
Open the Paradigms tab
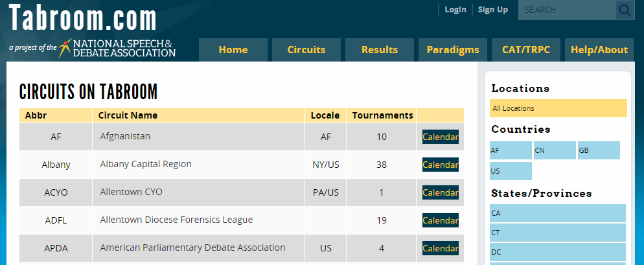pos(453,50)
